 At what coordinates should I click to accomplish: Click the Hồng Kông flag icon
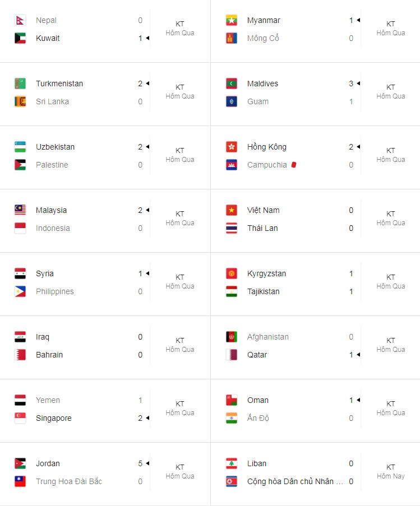click(x=232, y=147)
